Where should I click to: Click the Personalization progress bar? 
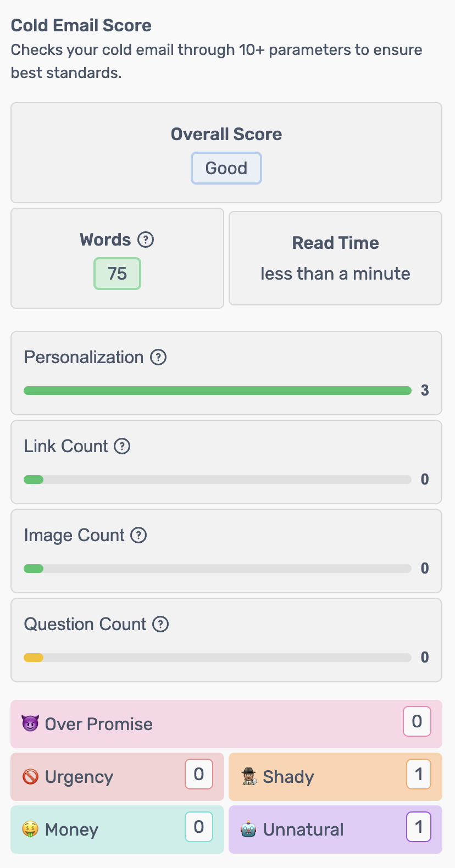pyautogui.click(x=218, y=391)
